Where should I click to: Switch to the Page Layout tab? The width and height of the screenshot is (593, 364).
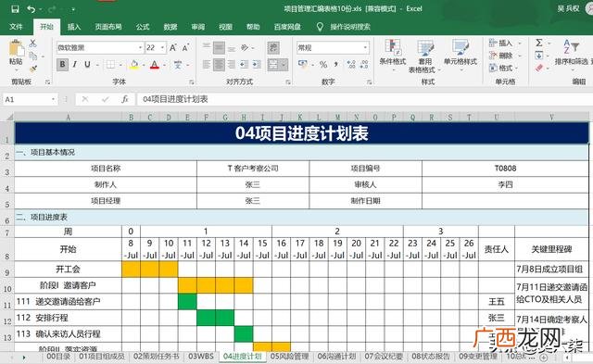tap(108, 27)
